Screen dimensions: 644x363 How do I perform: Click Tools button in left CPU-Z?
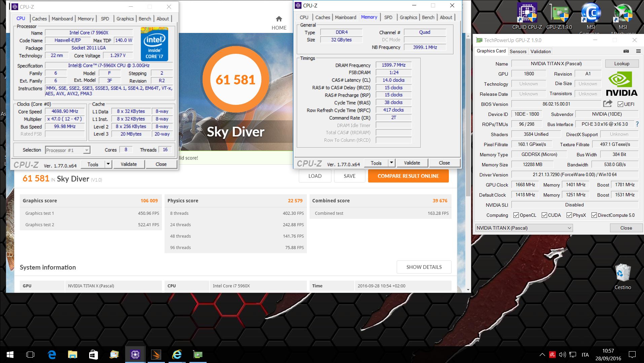pyautogui.click(x=93, y=164)
